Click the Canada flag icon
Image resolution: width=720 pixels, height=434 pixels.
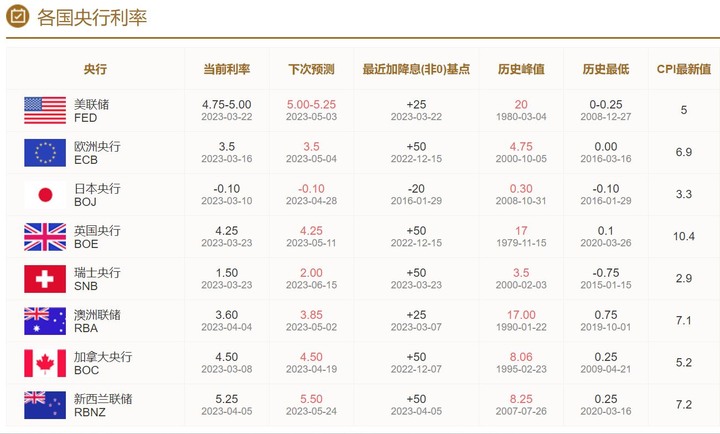coord(45,363)
